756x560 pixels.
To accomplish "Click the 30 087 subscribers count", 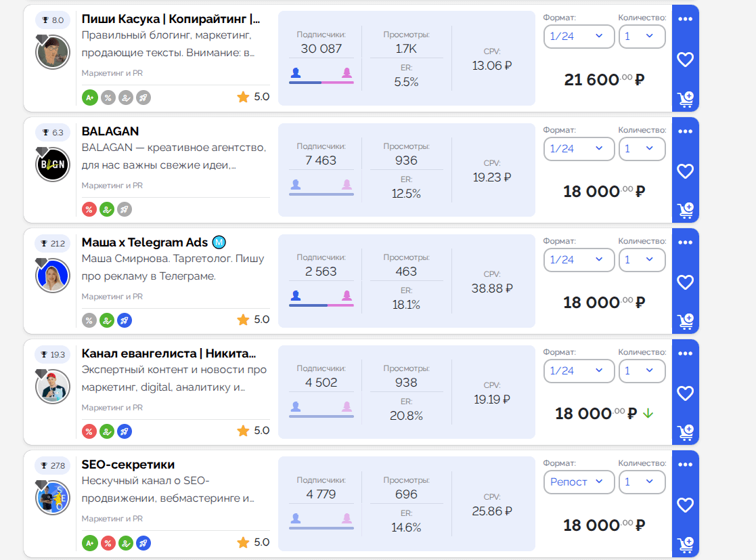I will (321, 49).
